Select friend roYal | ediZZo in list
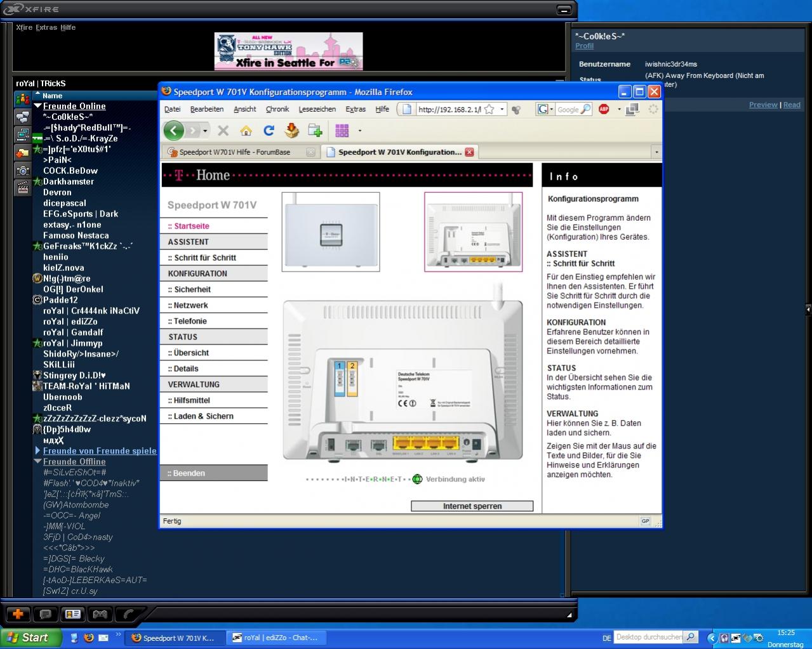The image size is (812, 649). click(70, 322)
